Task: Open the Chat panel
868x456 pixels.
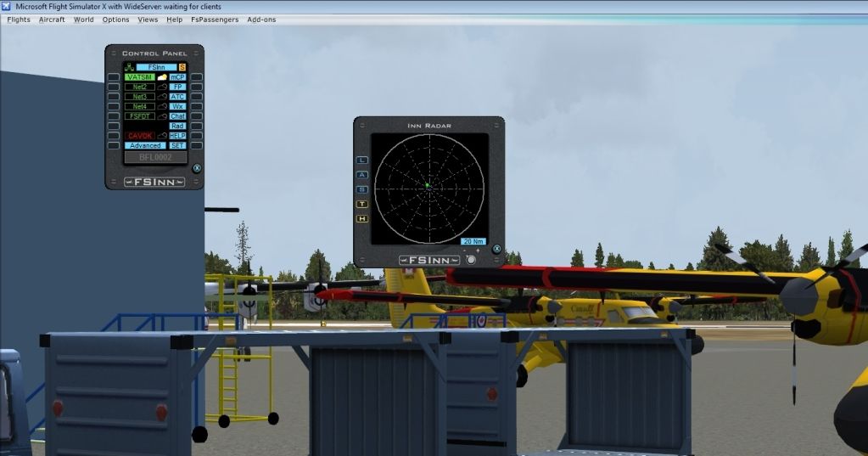Action: coord(177,116)
